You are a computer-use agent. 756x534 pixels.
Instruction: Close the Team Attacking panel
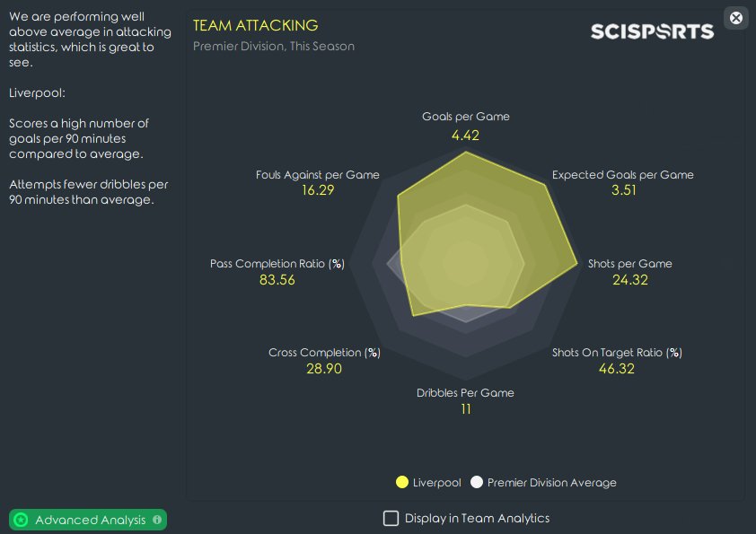tap(735, 18)
